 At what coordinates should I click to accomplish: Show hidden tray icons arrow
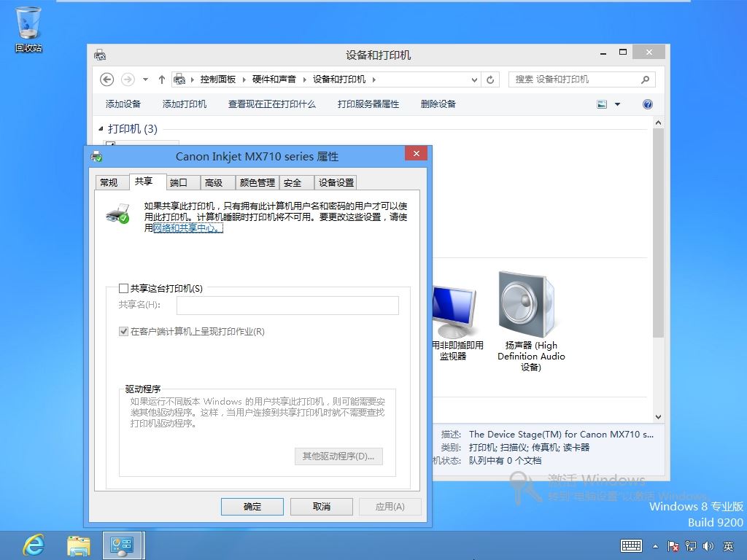tap(656, 546)
